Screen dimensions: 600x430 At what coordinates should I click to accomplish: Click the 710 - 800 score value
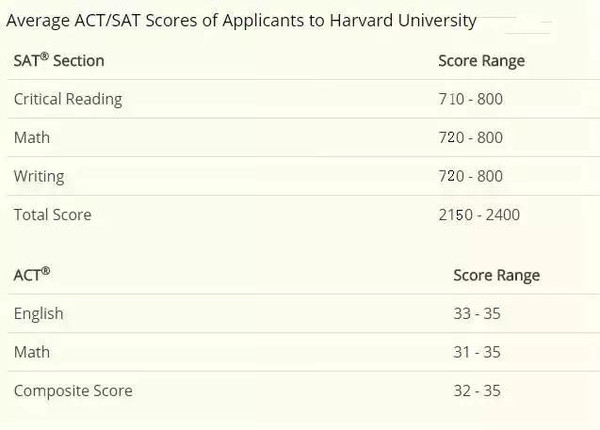[x=471, y=99]
